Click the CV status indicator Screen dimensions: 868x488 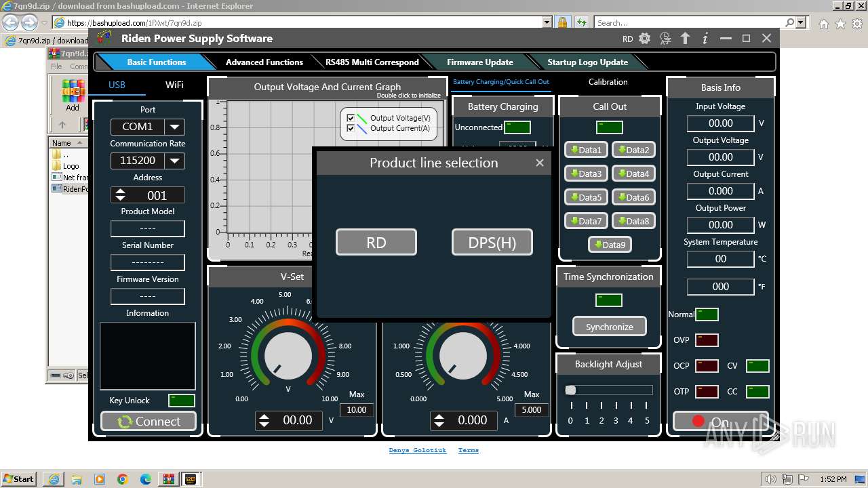pos(757,366)
